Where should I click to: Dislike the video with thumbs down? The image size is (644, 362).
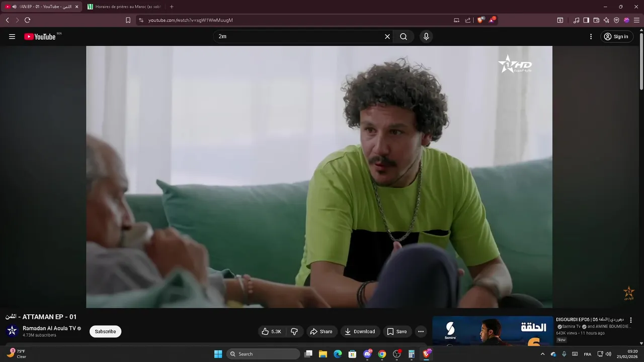[294, 331]
